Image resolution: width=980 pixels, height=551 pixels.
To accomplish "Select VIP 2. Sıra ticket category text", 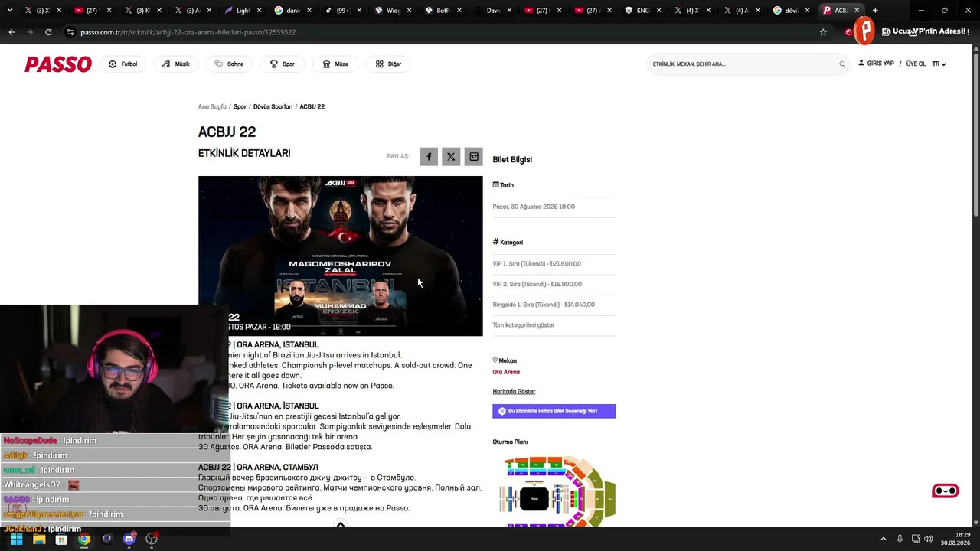I will [537, 285].
